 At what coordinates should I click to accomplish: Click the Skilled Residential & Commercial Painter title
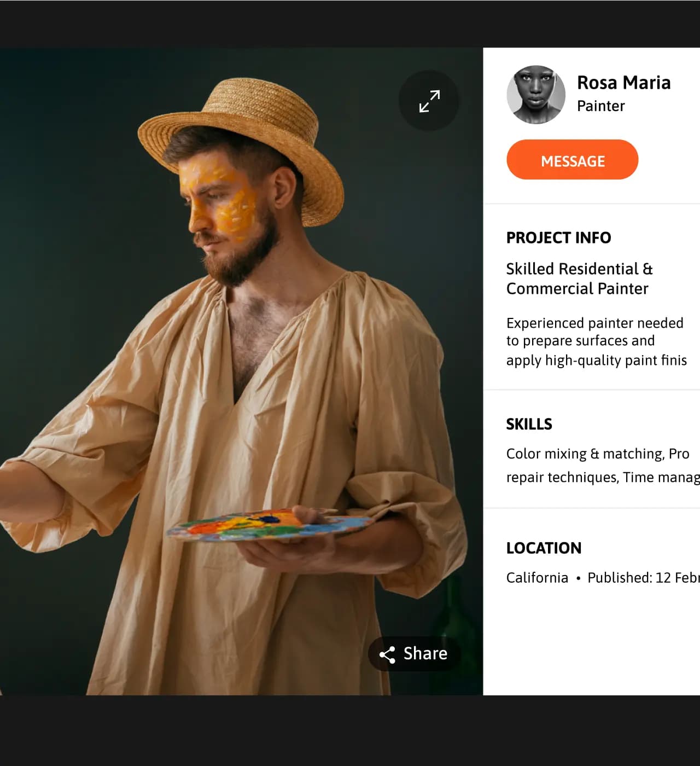579,278
